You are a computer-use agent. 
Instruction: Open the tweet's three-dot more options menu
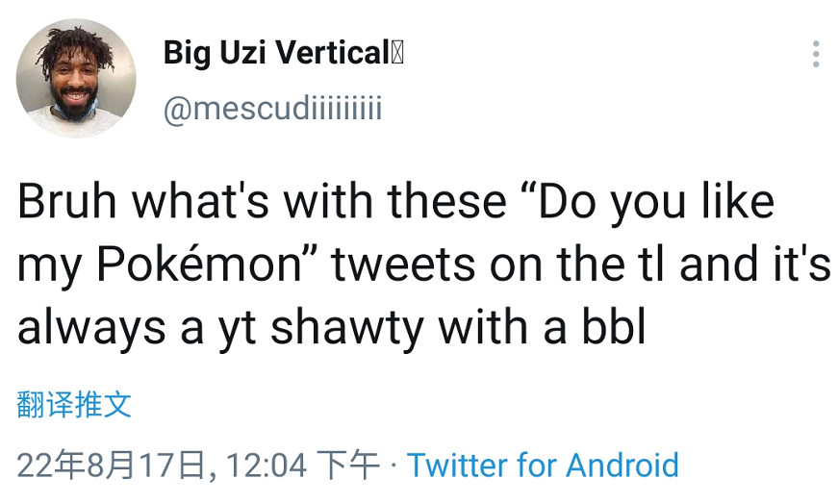815,54
